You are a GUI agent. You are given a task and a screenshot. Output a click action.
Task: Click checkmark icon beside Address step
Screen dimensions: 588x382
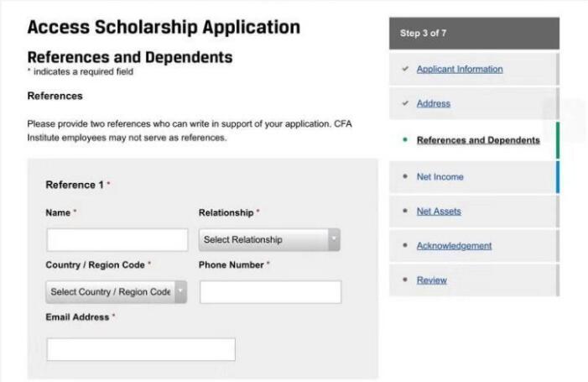[x=405, y=103]
